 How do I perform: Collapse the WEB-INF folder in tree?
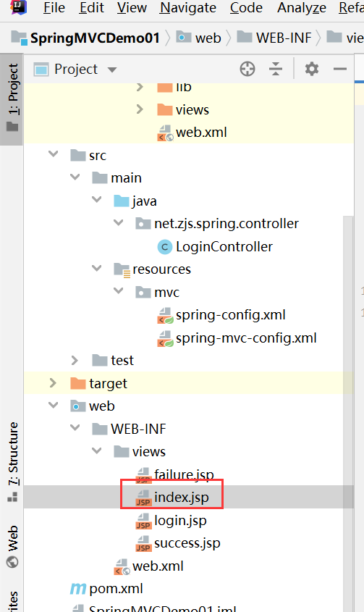[75, 428]
